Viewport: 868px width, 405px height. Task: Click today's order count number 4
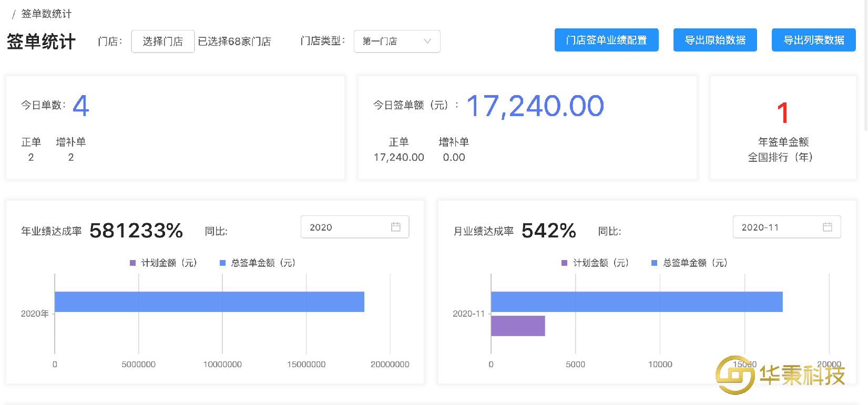pyautogui.click(x=80, y=106)
